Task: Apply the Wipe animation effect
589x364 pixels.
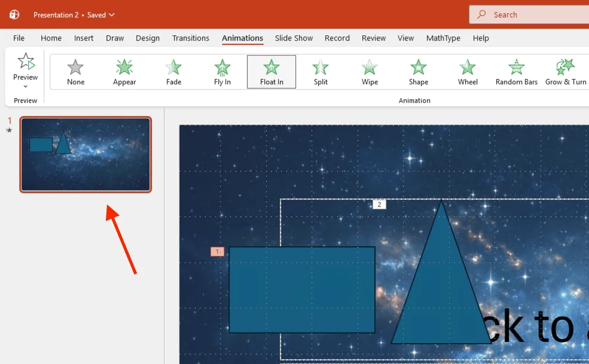Action: coord(370,72)
